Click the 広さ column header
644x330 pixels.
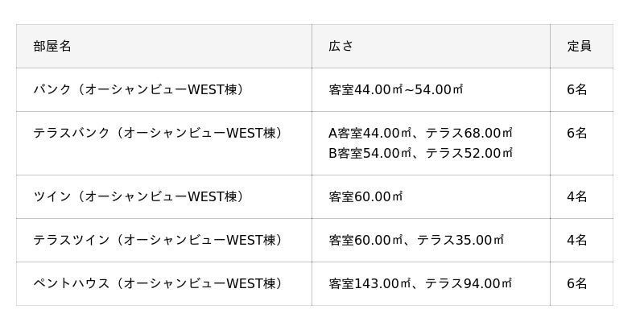click(x=341, y=47)
